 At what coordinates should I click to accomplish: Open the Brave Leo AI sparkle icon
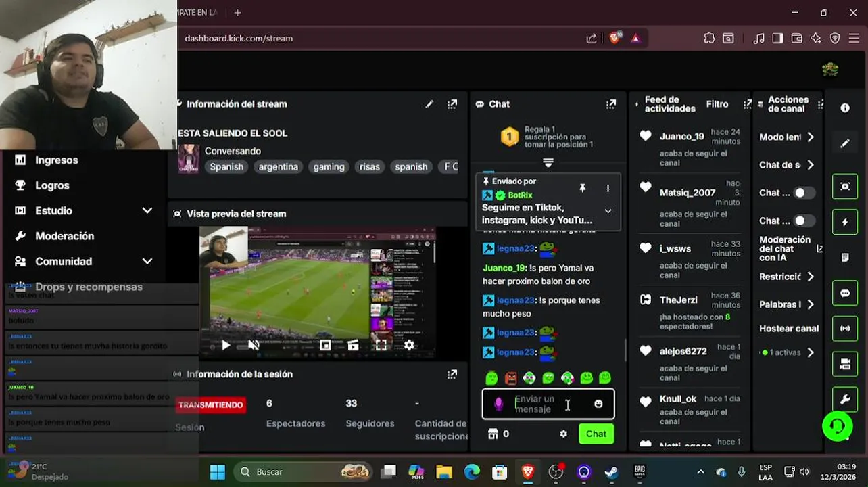(x=816, y=39)
